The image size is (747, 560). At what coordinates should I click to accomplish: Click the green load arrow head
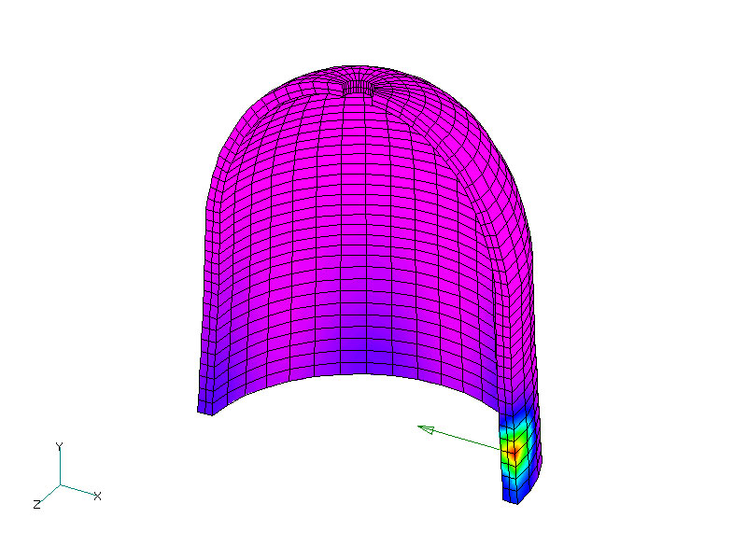[x=425, y=429]
